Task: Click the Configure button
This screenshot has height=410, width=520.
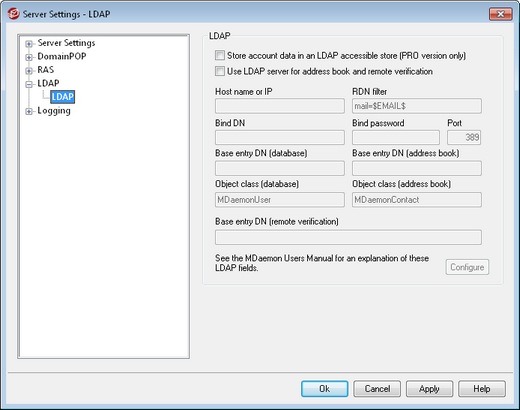Action: point(467,267)
